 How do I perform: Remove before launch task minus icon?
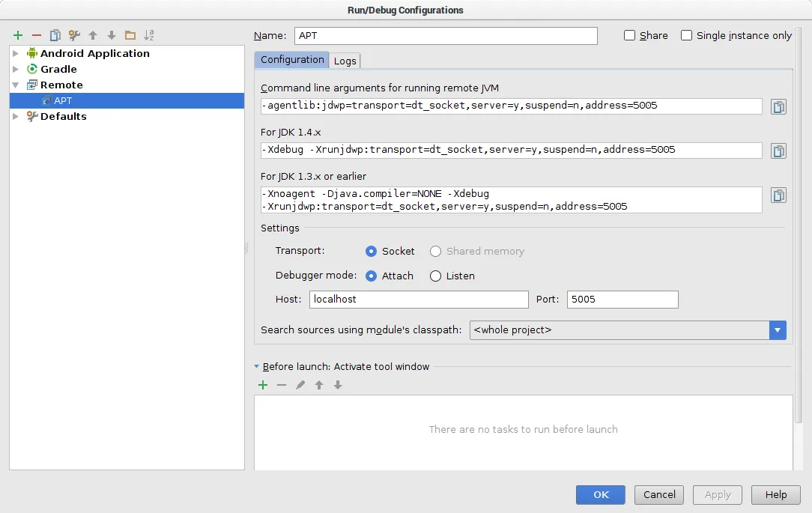(282, 385)
